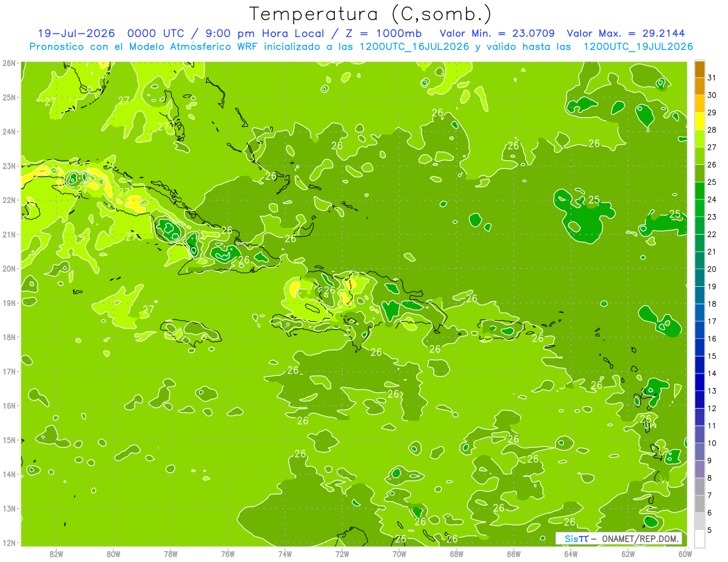This screenshot has width=728, height=562.
Task: Click the 12N latitude axis label
Action: coord(8,543)
